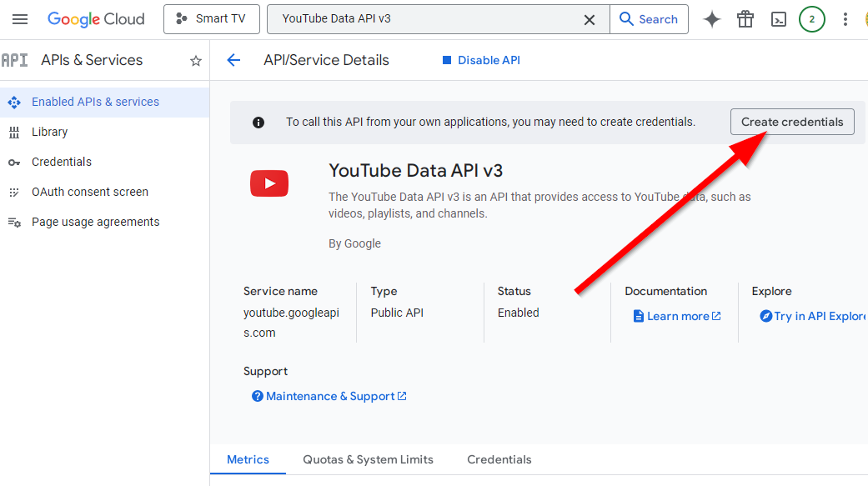Screen dimensions: 868x486
Task: Pin APIs & Services with star icon
Action: click(196, 61)
